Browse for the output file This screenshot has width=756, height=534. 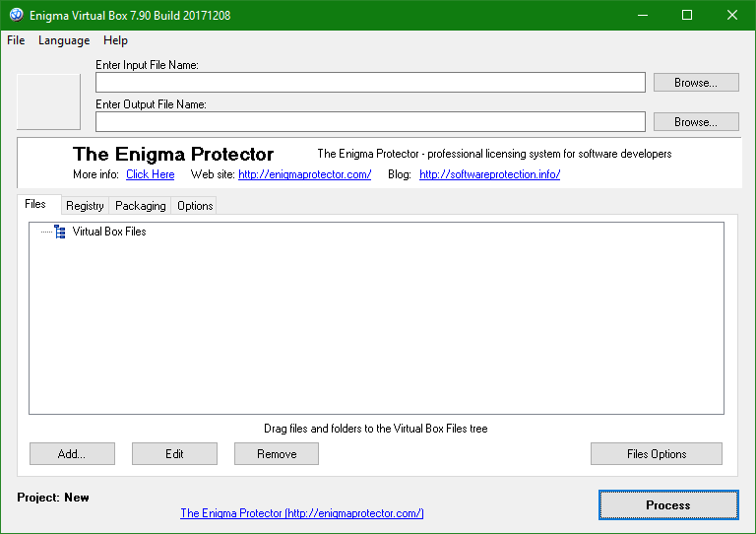click(696, 122)
